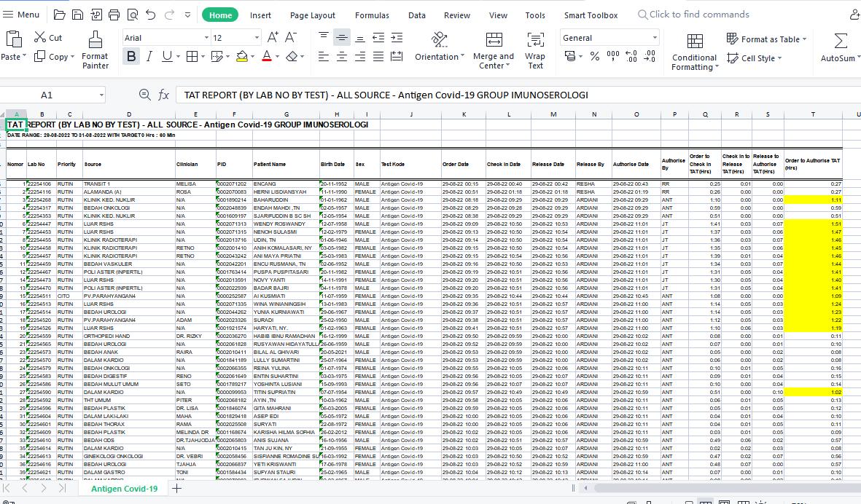Open the Conditional Formatting dropdown
This screenshot has height=504, width=861.
694,62
